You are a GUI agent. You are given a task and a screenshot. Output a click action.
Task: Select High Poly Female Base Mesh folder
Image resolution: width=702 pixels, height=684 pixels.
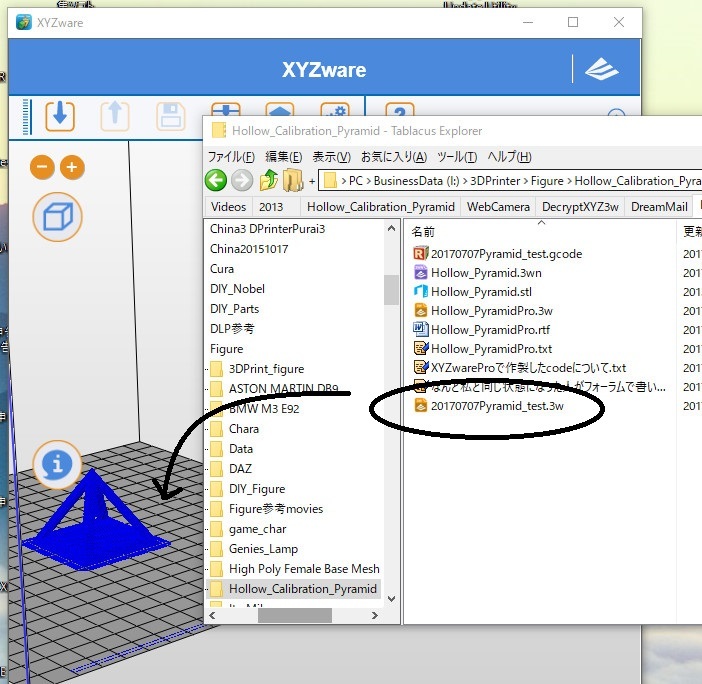pos(304,569)
